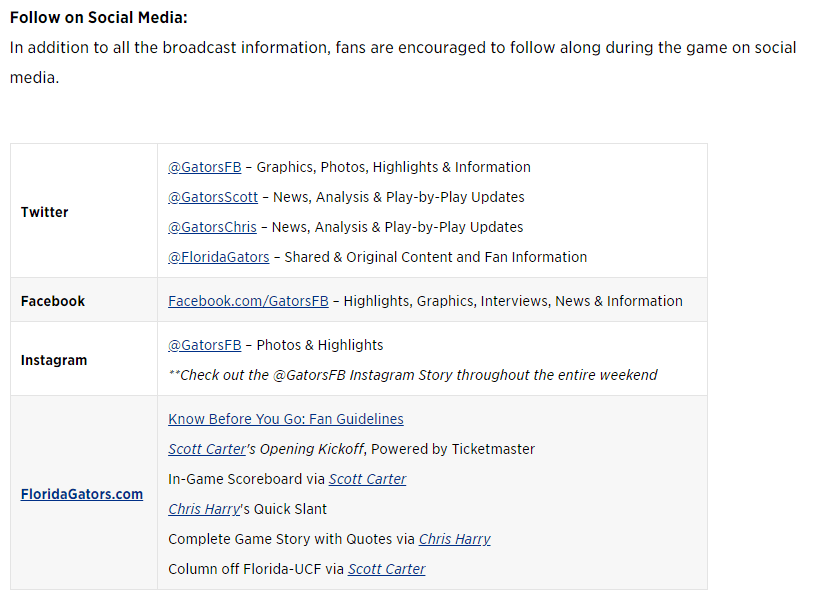
Task: Click the Follow on Social Media heading
Action: coord(99,18)
